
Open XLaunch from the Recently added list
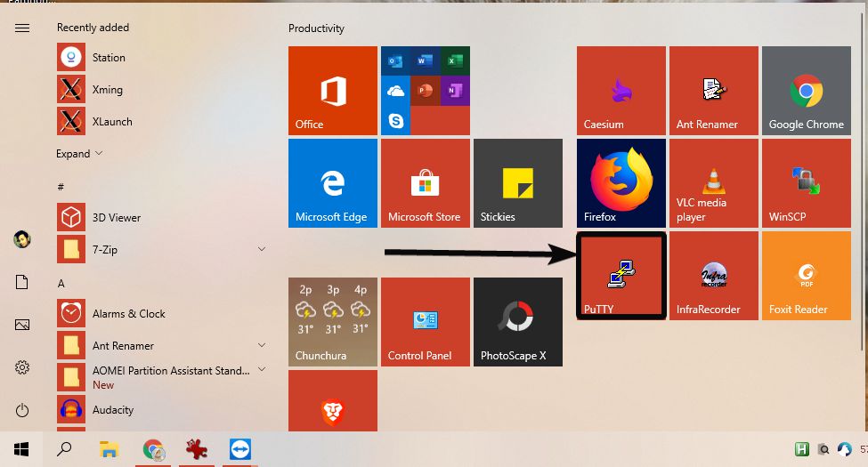coord(163,121)
